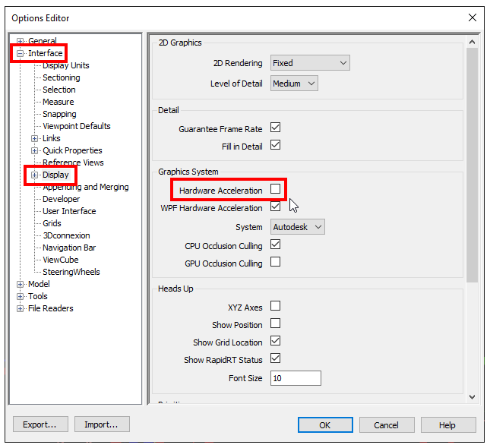Expand the Display node plus icon
The height and width of the screenshot is (448, 490).
(x=35, y=175)
